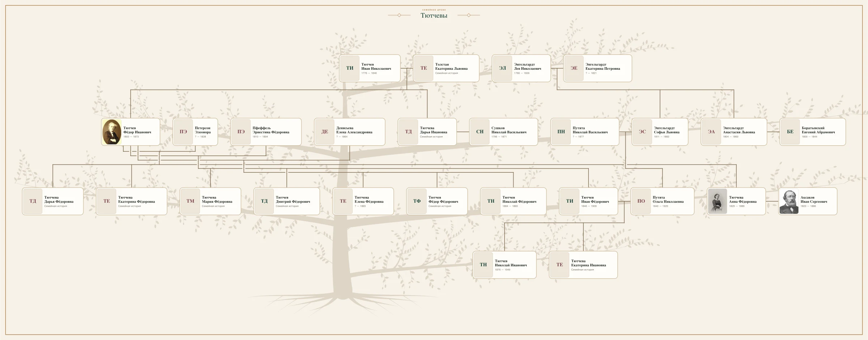Click the Тютчевы tree title
The width and height of the screenshot is (868, 340).
(x=434, y=16)
